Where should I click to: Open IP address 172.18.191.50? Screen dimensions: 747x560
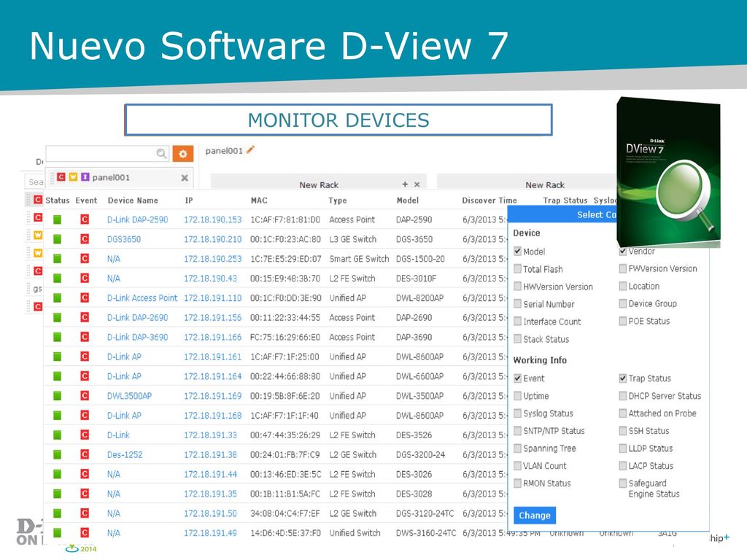[211, 513]
